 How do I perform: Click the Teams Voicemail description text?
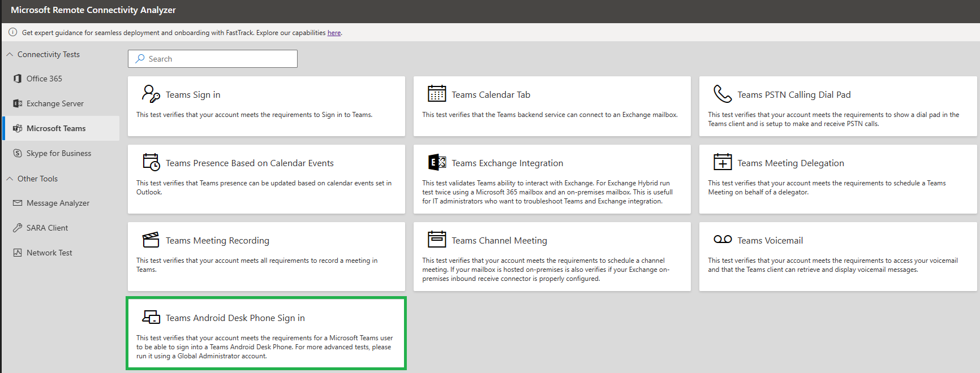coord(833,265)
